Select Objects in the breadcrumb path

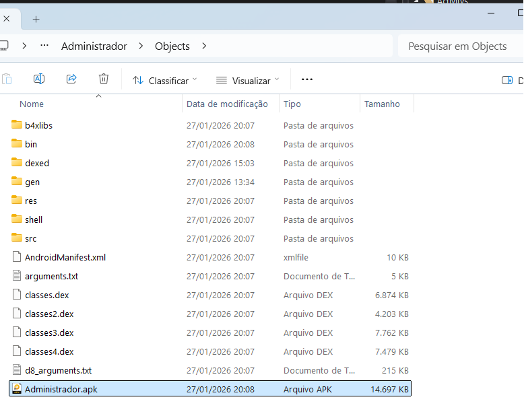click(172, 46)
